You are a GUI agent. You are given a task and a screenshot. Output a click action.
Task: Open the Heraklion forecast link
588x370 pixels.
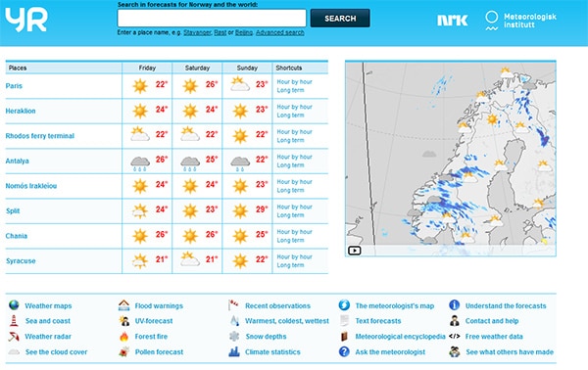(x=21, y=111)
